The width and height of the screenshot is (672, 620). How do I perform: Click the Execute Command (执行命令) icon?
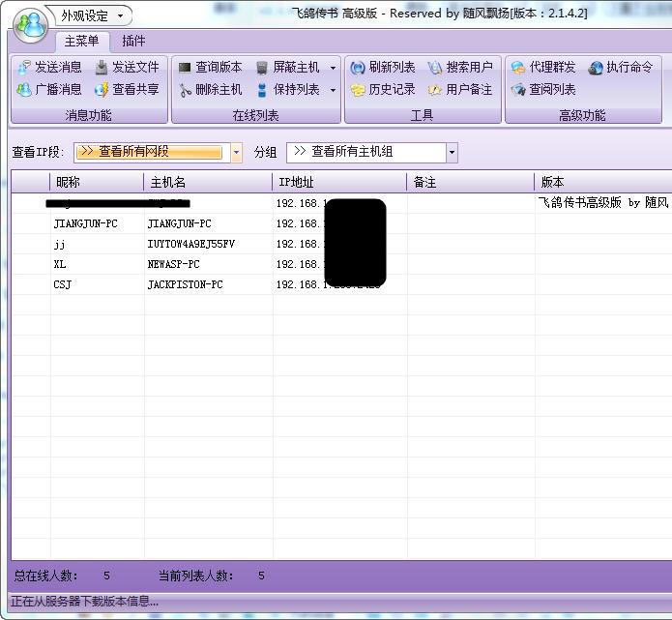[x=596, y=68]
